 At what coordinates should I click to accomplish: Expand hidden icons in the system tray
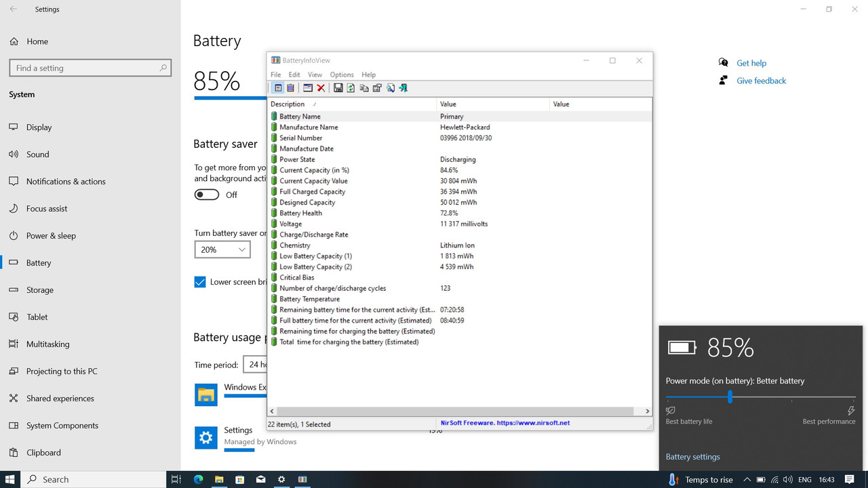click(x=747, y=479)
